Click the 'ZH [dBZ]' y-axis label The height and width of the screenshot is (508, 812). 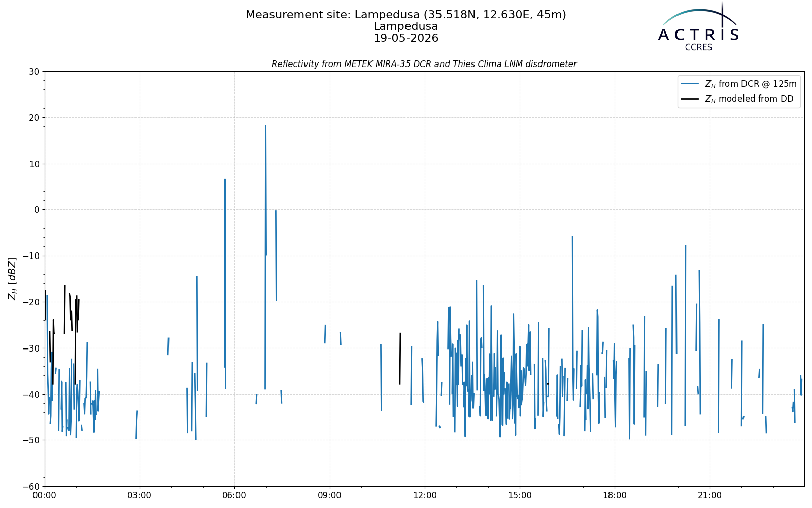click(x=12, y=278)
